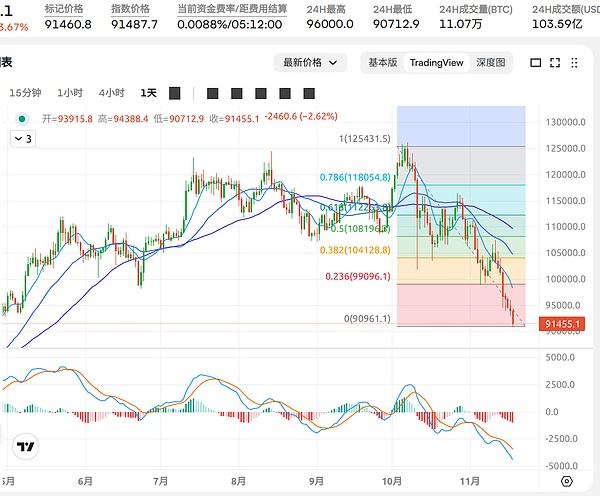This screenshot has height=496, width=600.
Task: Select the TradingView chart tab
Action: 437,62
